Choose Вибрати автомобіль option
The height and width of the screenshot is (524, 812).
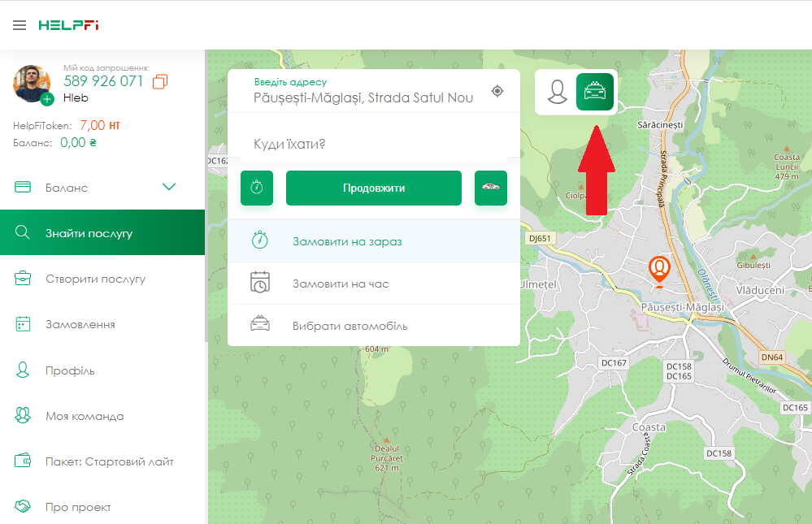pos(350,326)
